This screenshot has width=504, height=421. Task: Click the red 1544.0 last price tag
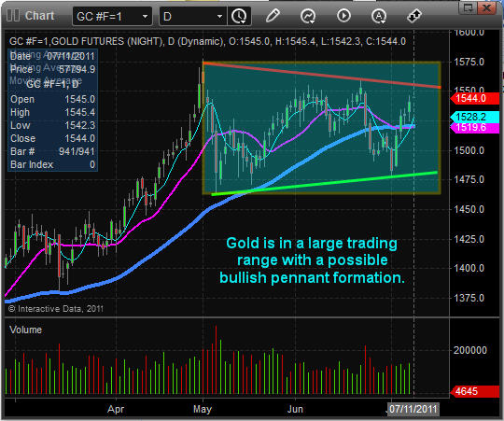[x=475, y=98]
